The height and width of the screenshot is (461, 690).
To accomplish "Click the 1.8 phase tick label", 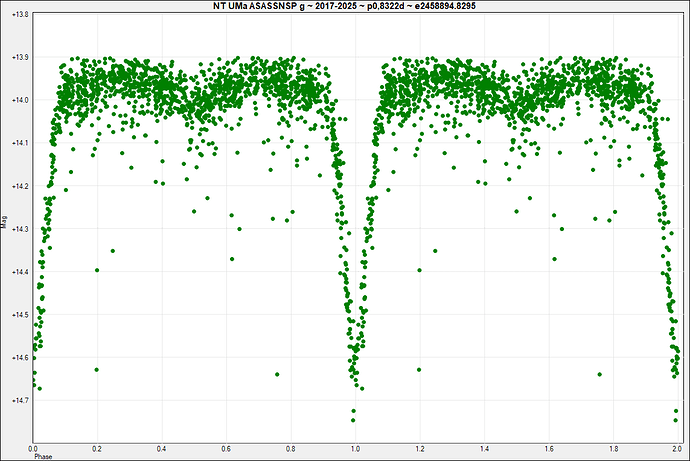I will (613, 449).
